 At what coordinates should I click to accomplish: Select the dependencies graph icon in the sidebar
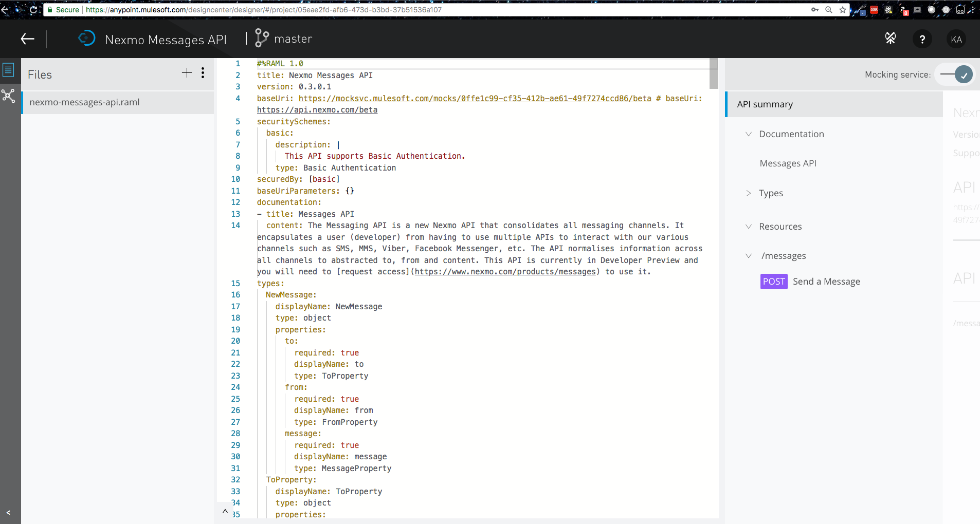point(9,96)
